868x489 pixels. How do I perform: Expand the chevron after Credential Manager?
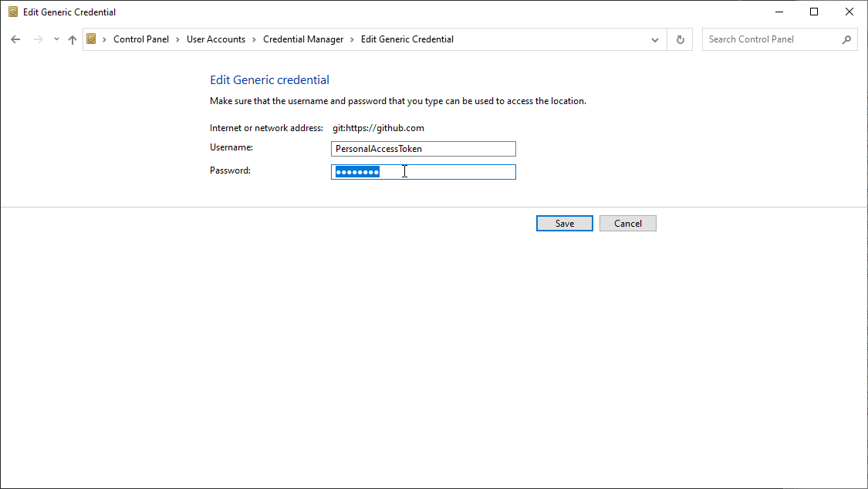(352, 39)
